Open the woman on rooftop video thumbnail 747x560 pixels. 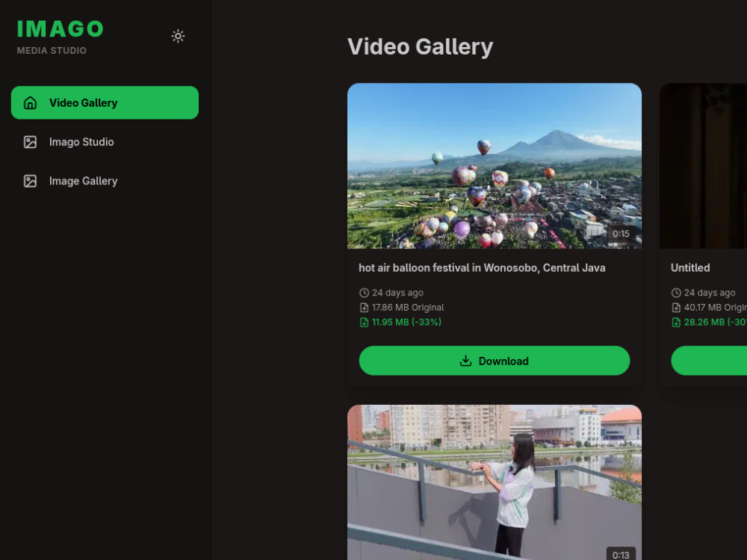(494, 482)
